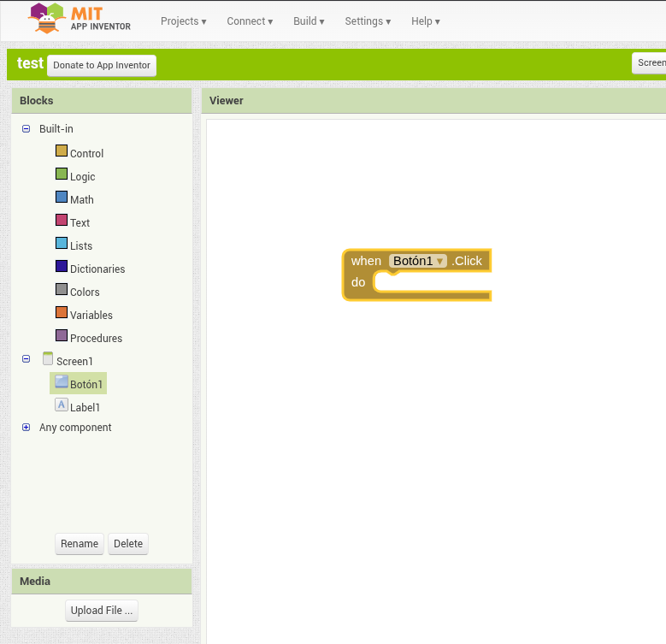Click the Built-in label
666x644 pixels.
[56, 129]
